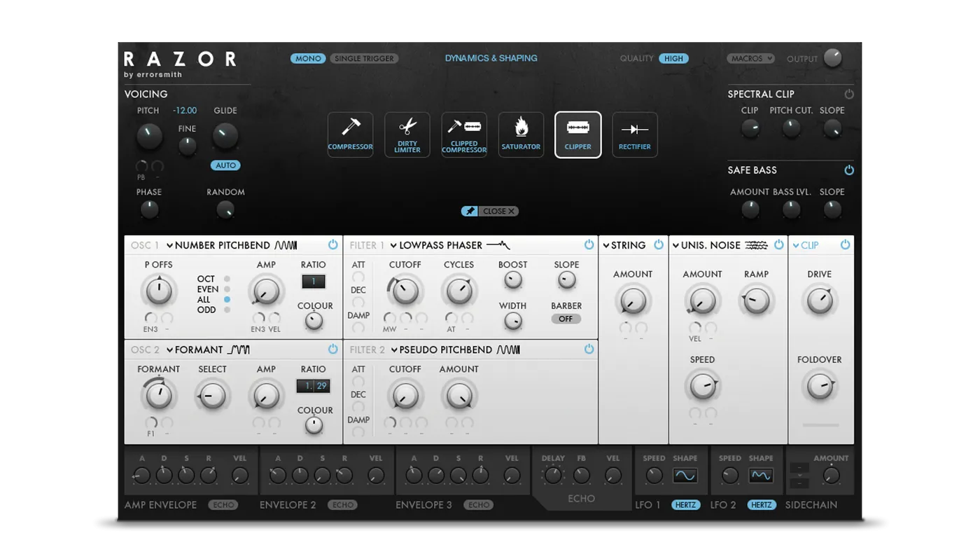Toggle the OSC 2 power icon
Screen dimensions: 980x559
point(332,350)
